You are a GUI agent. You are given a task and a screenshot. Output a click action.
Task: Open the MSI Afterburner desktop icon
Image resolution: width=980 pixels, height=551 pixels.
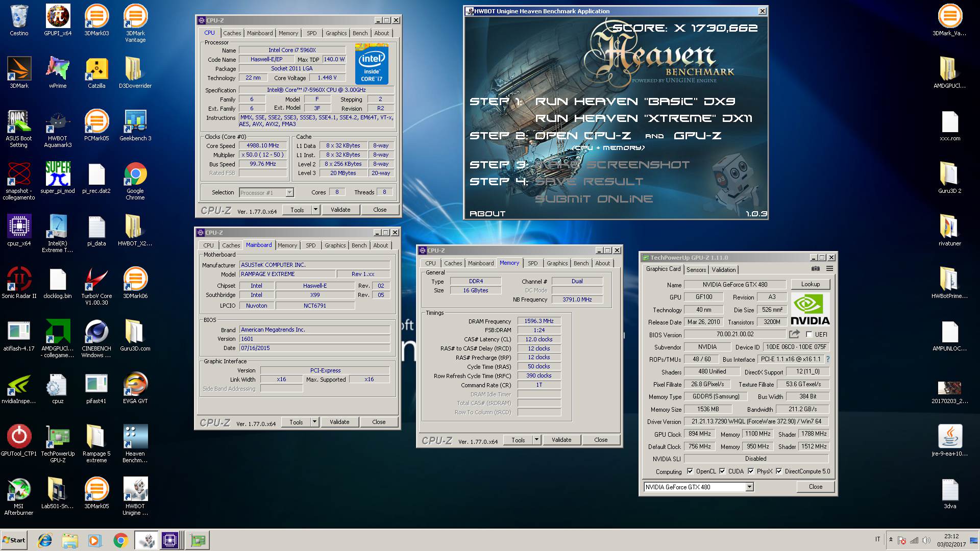pyautogui.click(x=19, y=496)
